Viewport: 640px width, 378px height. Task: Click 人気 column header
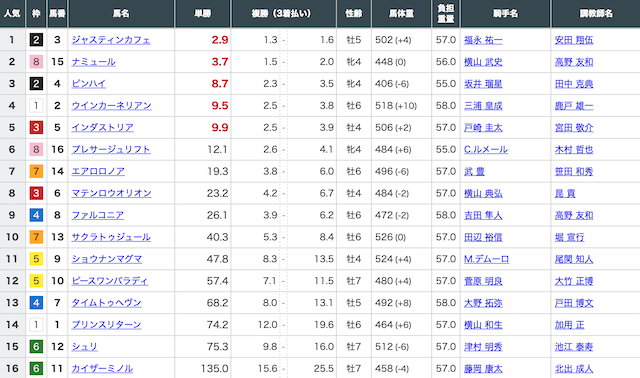(12, 13)
